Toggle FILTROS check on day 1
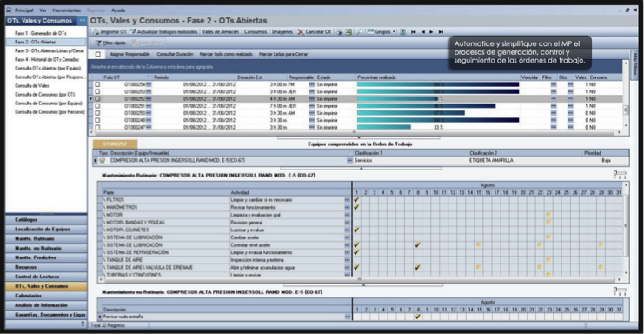Viewport: 644px width, 334px height. 356,200
